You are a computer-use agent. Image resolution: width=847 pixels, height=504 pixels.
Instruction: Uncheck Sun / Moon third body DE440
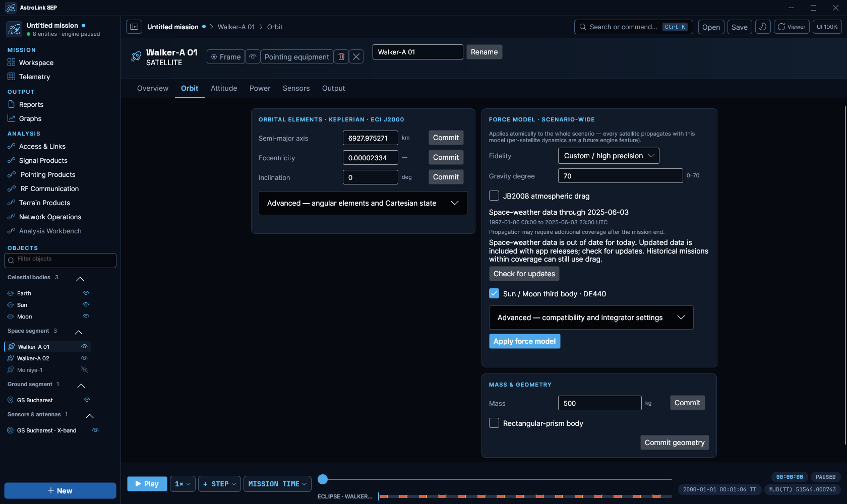coord(494,293)
